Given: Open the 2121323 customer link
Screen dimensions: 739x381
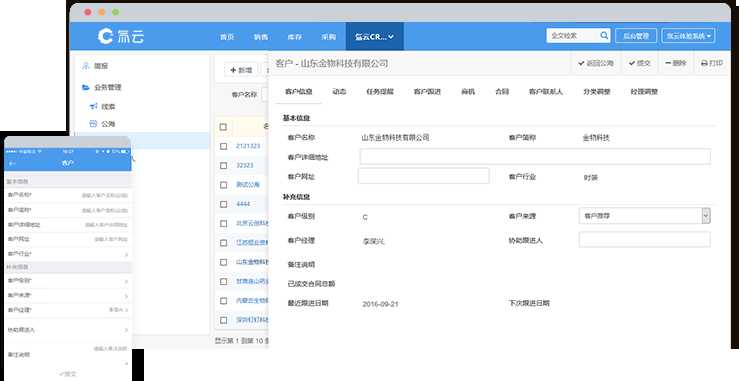Looking at the screenshot, I should tap(248, 146).
